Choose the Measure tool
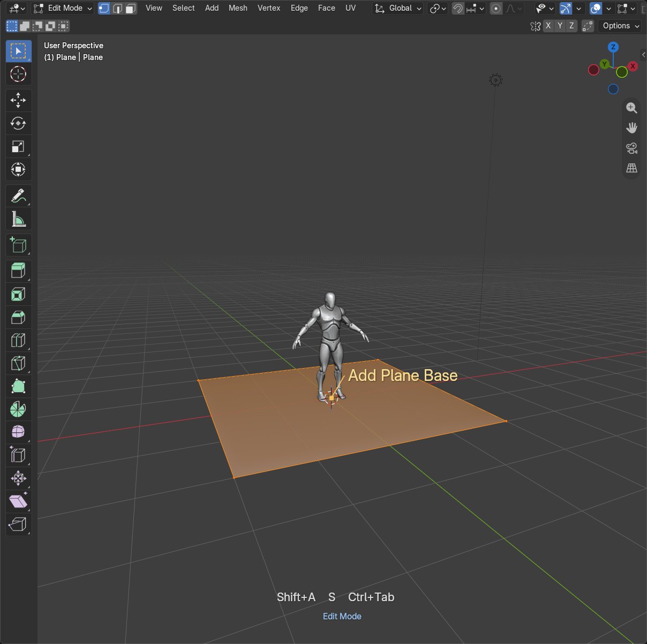The height and width of the screenshot is (644, 647). click(18, 219)
